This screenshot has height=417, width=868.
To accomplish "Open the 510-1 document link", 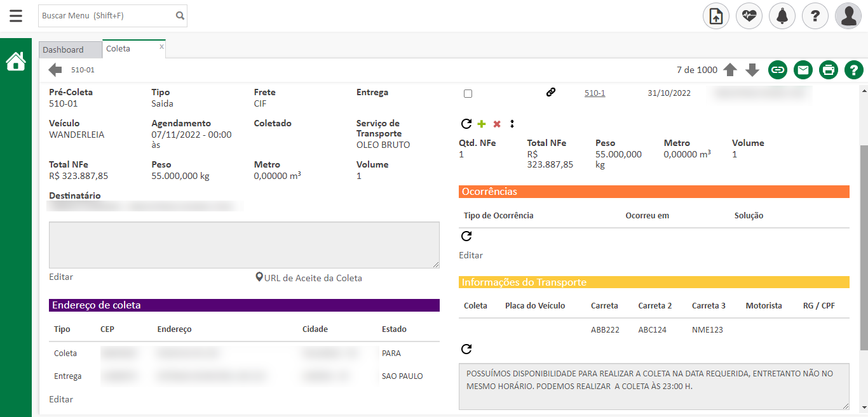I will point(595,93).
